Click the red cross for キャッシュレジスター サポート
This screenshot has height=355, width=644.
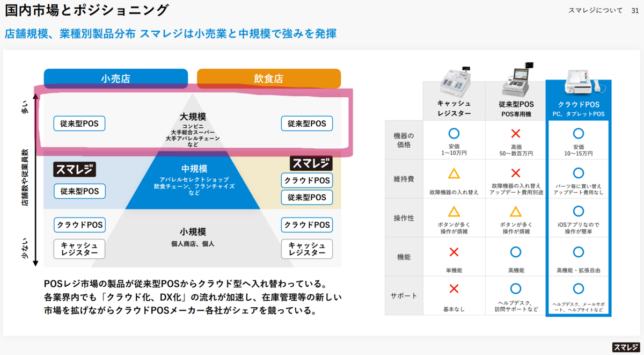(454, 289)
